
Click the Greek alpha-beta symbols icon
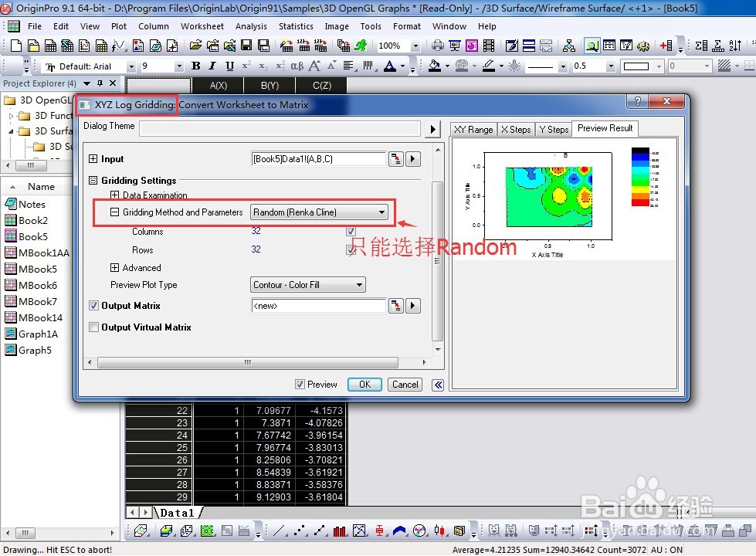click(297, 66)
